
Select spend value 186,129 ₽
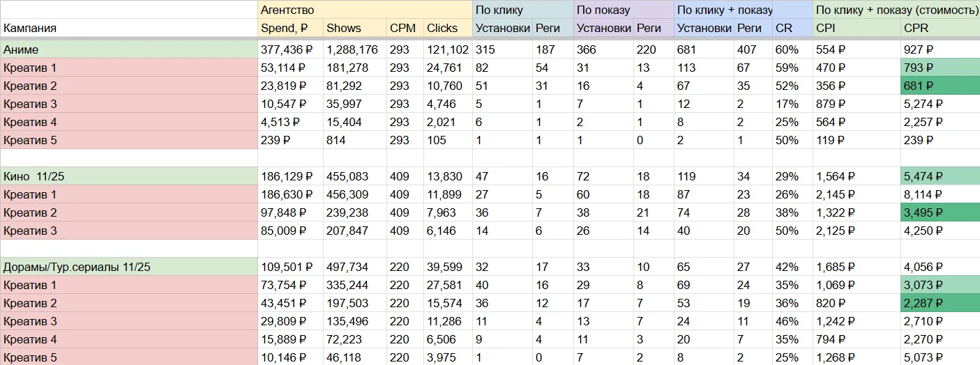pos(290,176)
